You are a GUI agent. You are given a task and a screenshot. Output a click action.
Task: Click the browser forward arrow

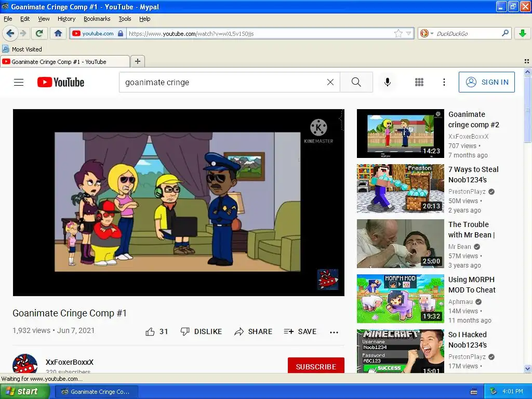(23, 33)
